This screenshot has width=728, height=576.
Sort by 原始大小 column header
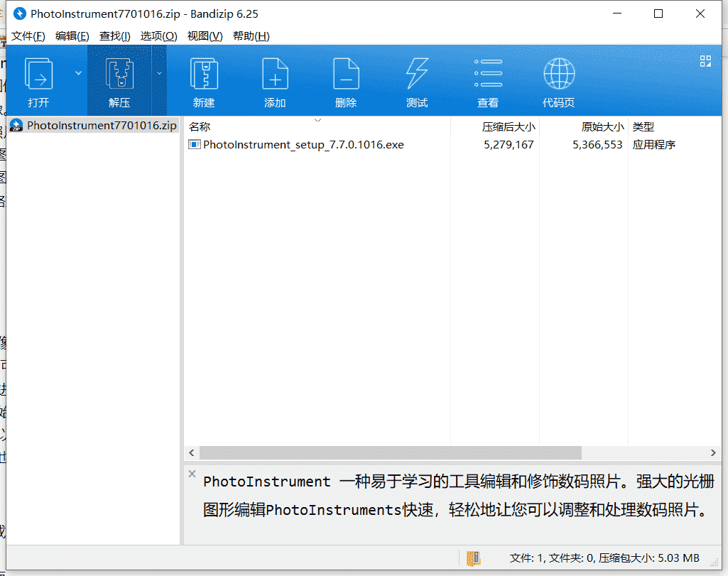tap(602, 126)
